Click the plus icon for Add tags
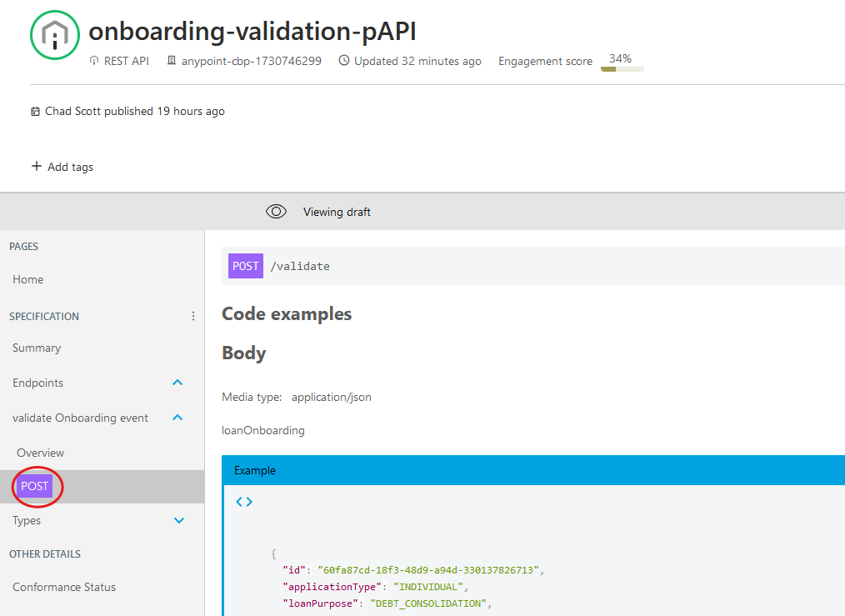This screenshot has width=845, height=616. coord(36,167)
